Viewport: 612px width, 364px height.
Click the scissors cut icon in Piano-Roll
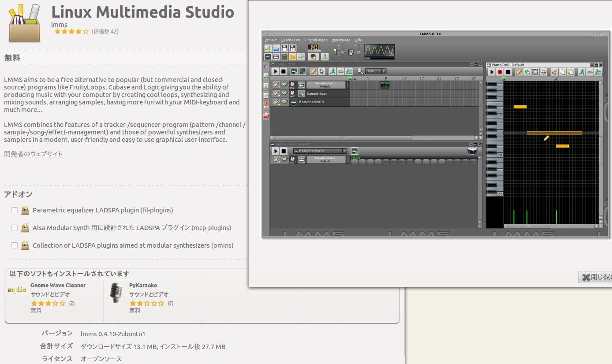click(x=554, y=72)
